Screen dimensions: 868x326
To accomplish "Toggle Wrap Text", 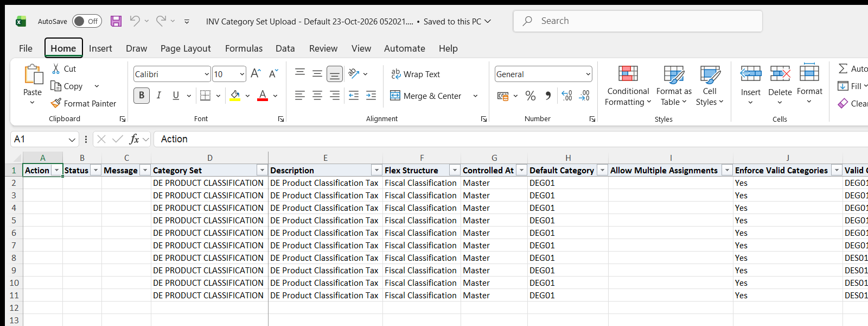I will pos(416,74).
